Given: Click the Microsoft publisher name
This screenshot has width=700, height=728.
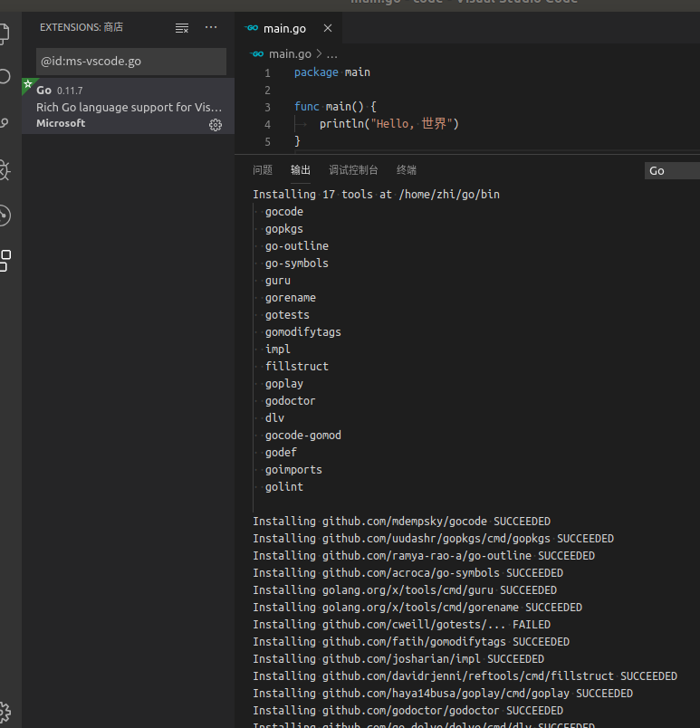Looking at the screenshot, I should pos(61,123).
